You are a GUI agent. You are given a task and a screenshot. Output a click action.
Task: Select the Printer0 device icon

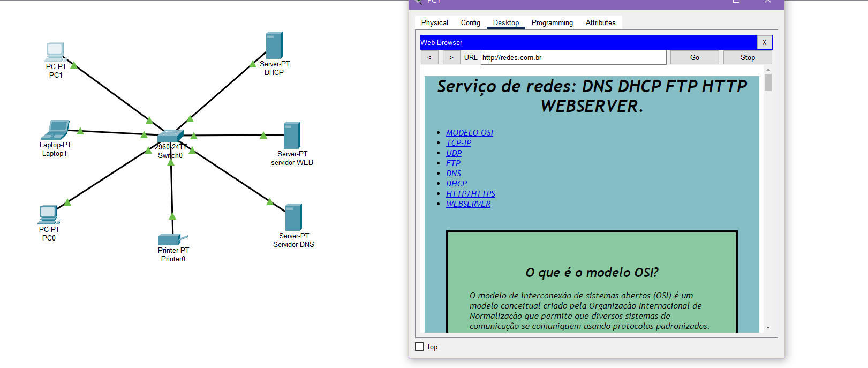pos(173,239)
